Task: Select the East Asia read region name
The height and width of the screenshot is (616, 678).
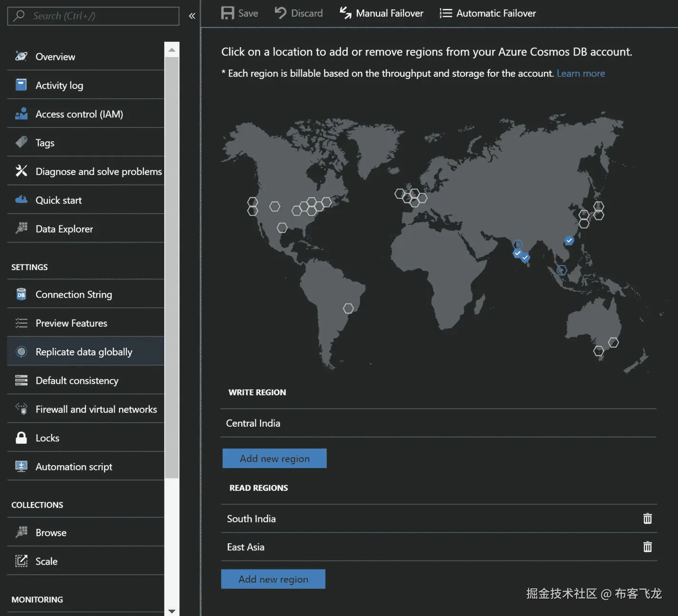Action: pyautogui.click(x=246, y=547)
